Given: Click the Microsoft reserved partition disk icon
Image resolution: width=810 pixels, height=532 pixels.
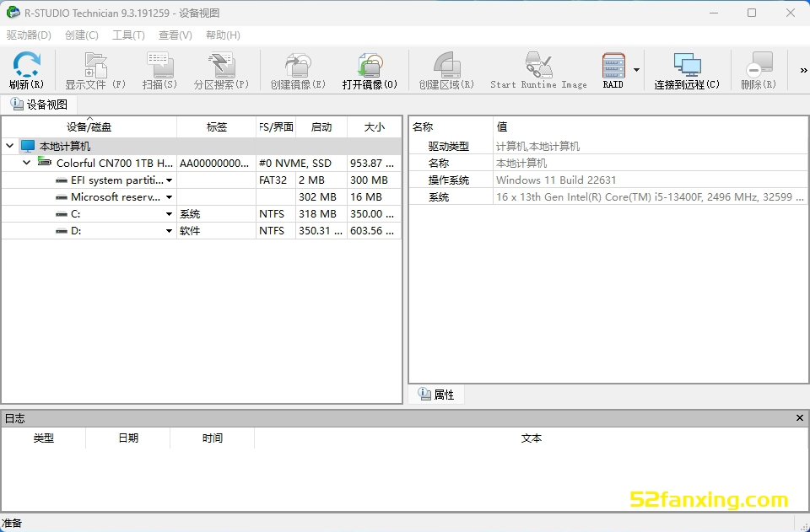Looking at the screenshot, I should tap(62, 197).
